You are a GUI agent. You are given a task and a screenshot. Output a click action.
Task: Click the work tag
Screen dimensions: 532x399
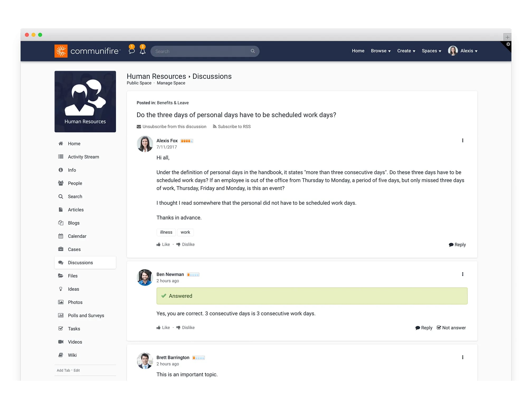click(x=185, y=232)
